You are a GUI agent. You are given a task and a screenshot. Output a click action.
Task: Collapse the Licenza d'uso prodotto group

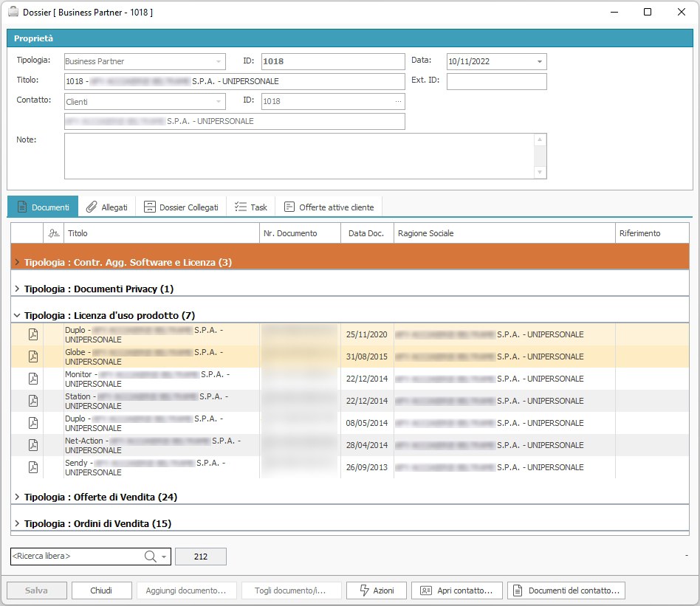[x=17, y=315]
